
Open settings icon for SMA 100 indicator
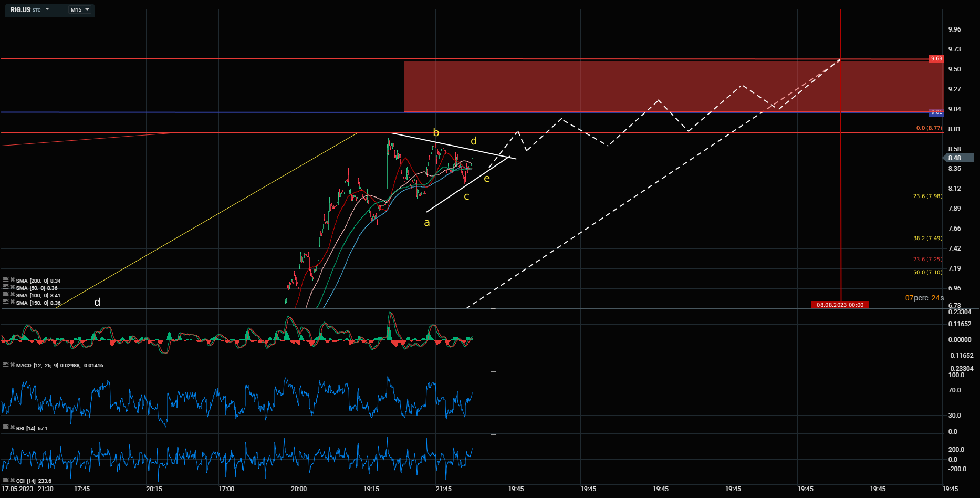coord(5,295)
